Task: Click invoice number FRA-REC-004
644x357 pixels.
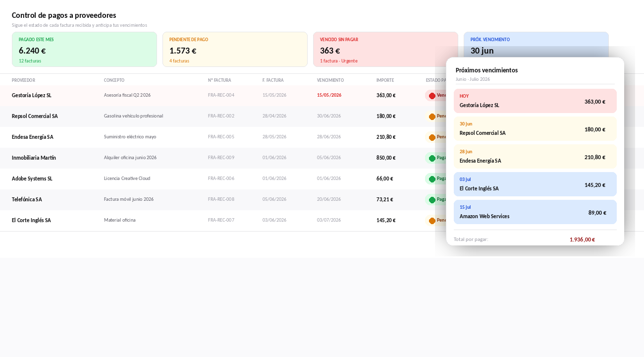Action: pyautogui.click(x=221, y=95)
